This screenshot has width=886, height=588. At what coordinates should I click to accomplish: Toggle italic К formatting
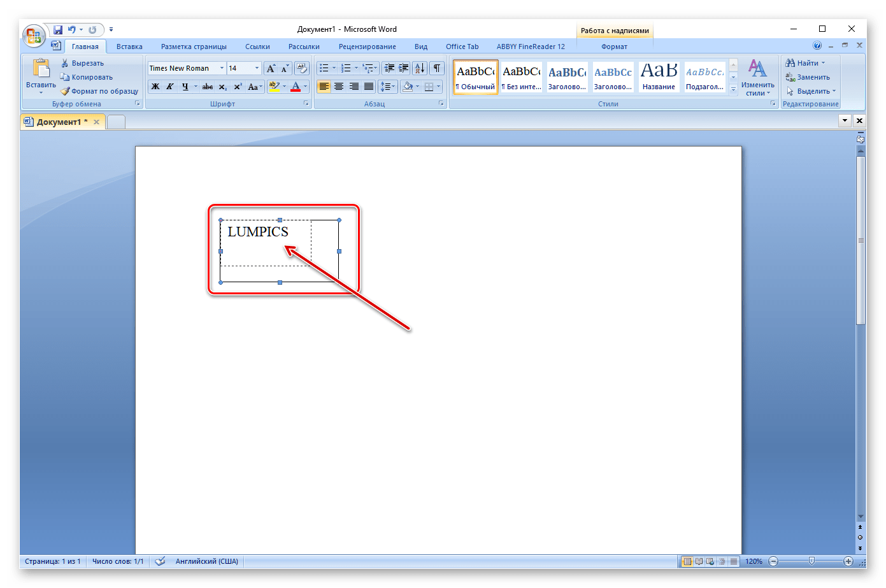click(170, 87)
